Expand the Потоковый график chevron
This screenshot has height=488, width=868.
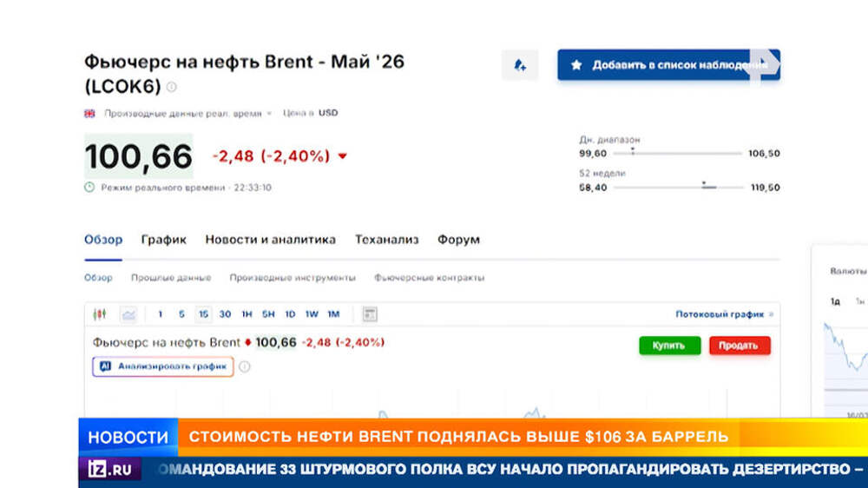771,314
